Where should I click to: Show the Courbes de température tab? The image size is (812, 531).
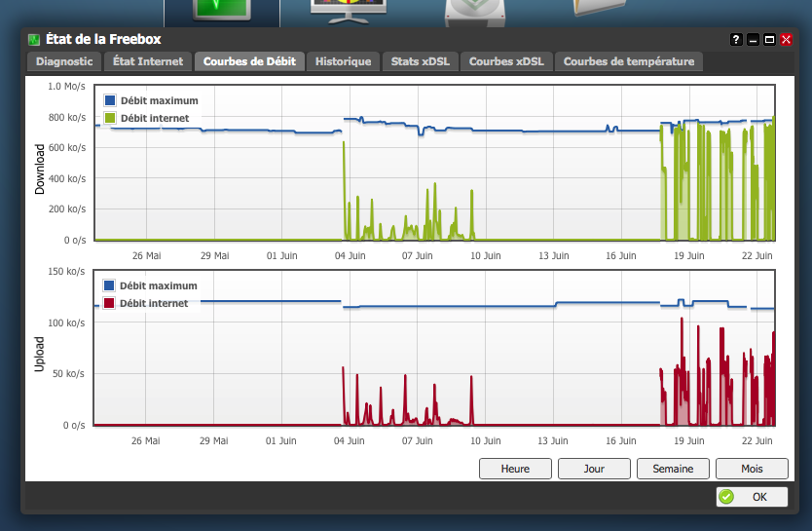[629, 61]
